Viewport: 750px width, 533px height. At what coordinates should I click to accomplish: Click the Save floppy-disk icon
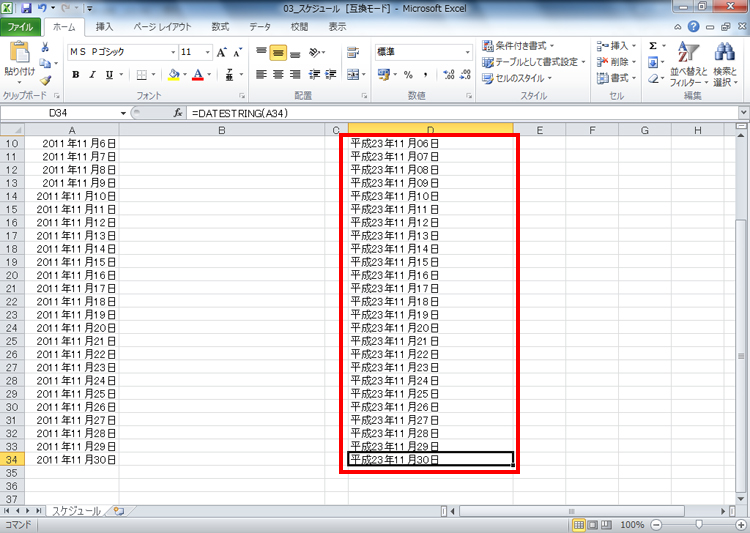click(26, 8)
